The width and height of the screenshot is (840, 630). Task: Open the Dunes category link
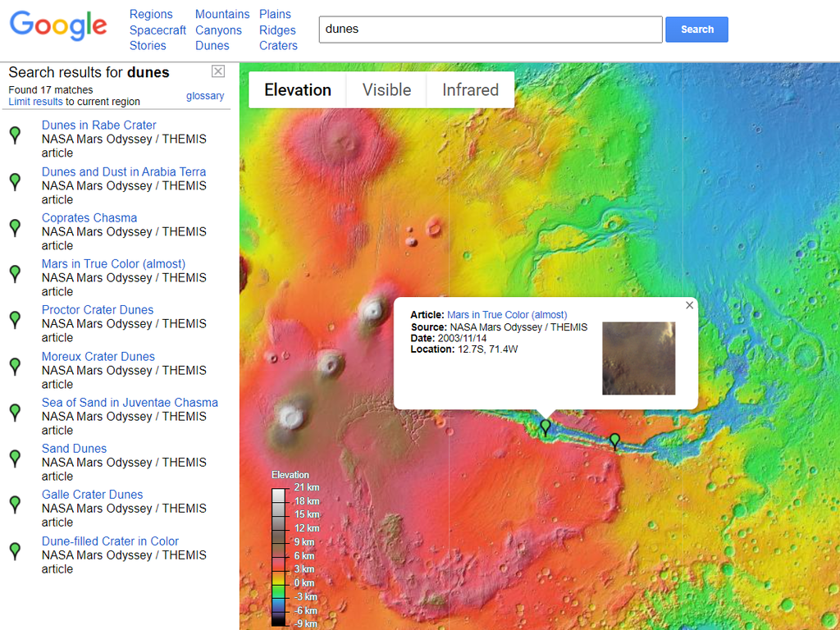212,46
